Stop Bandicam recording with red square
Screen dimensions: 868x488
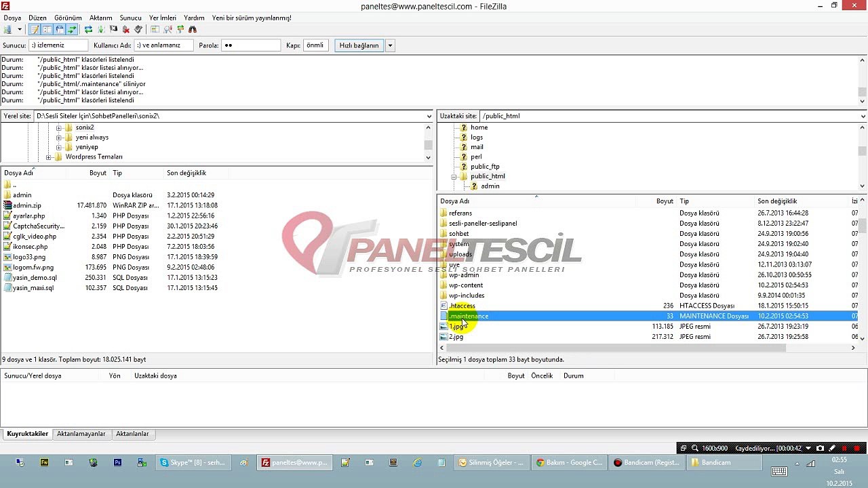click(x=857, y=449)
